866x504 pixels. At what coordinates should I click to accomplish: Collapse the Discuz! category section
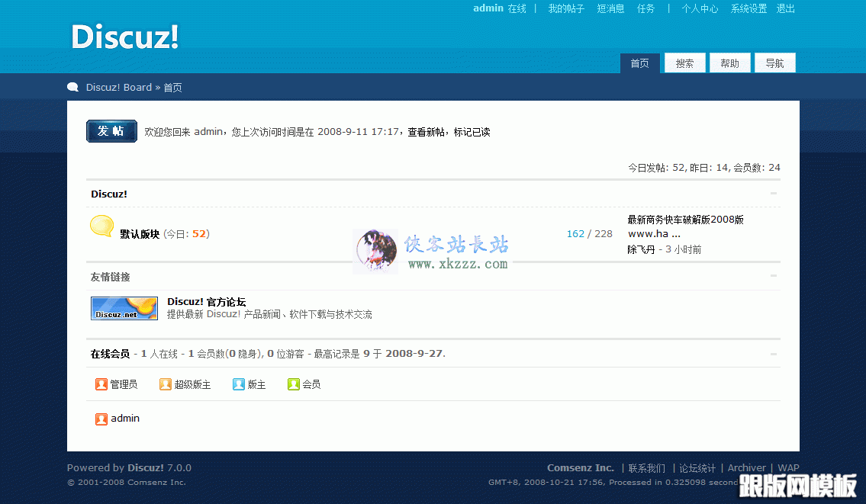774,193
